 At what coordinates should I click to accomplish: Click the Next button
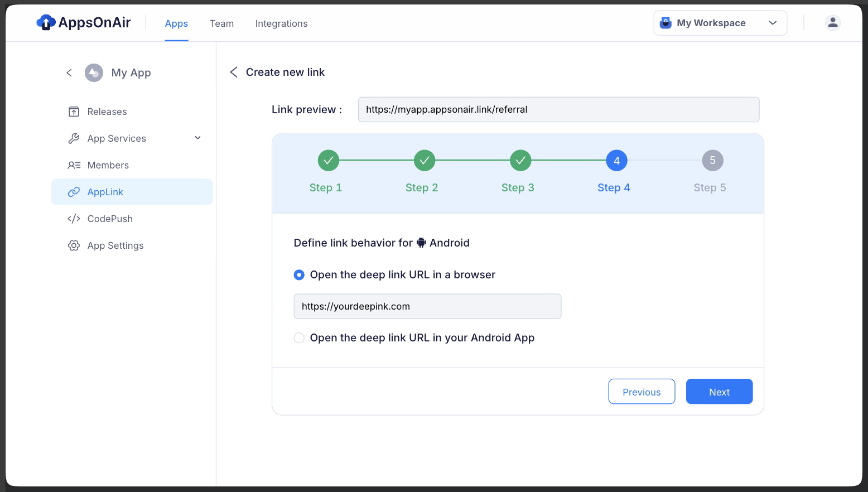719,392
